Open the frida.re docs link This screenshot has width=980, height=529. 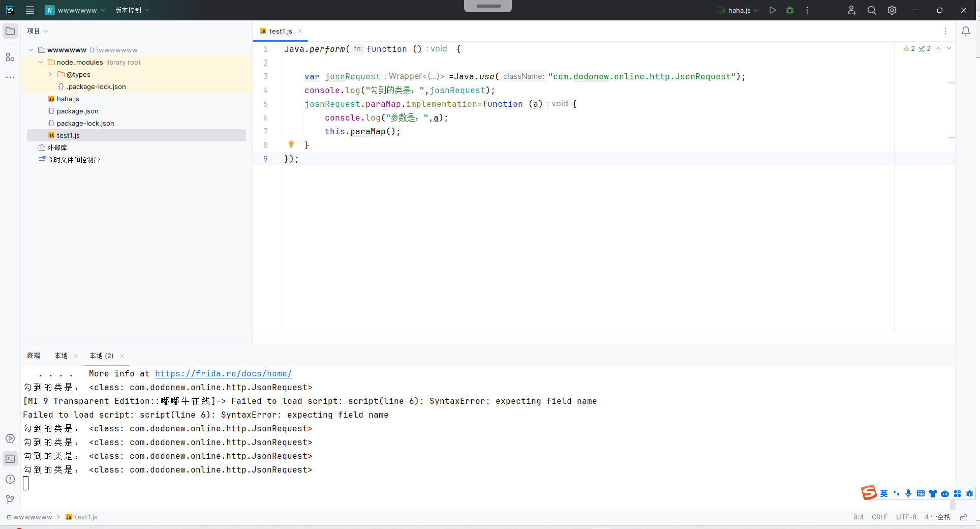[223, 373]
